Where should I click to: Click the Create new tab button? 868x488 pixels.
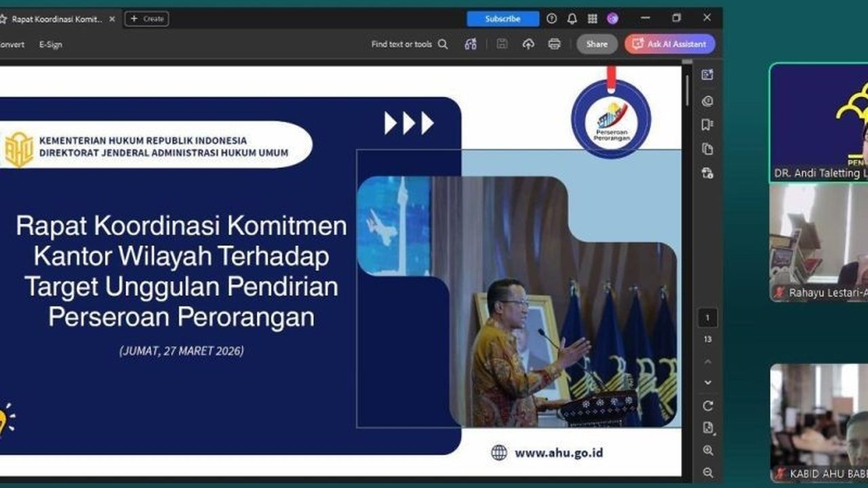[147, 19]
